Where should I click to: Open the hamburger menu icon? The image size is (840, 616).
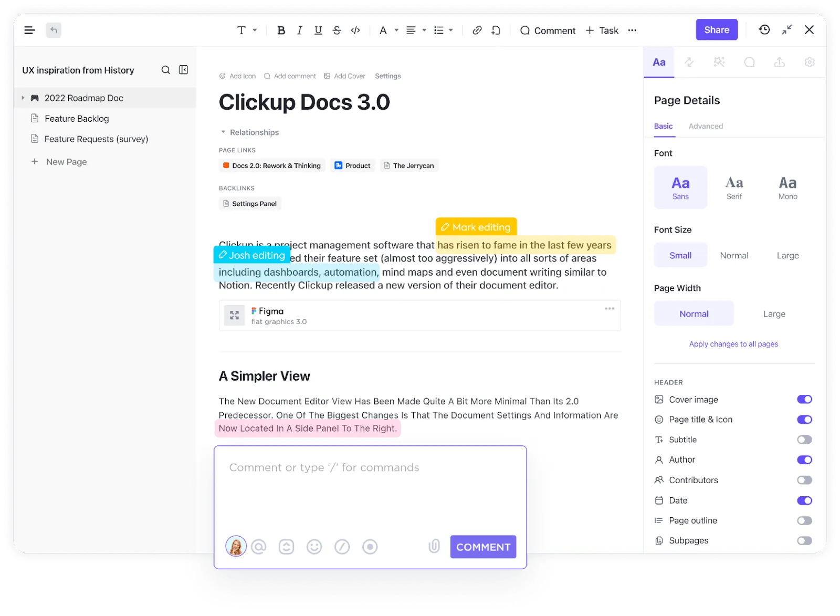click(30, 30)
